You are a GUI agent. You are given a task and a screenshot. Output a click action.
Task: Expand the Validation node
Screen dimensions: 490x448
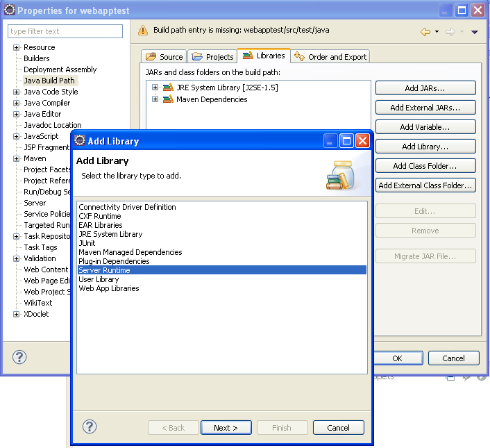click(x=16, y=259)
